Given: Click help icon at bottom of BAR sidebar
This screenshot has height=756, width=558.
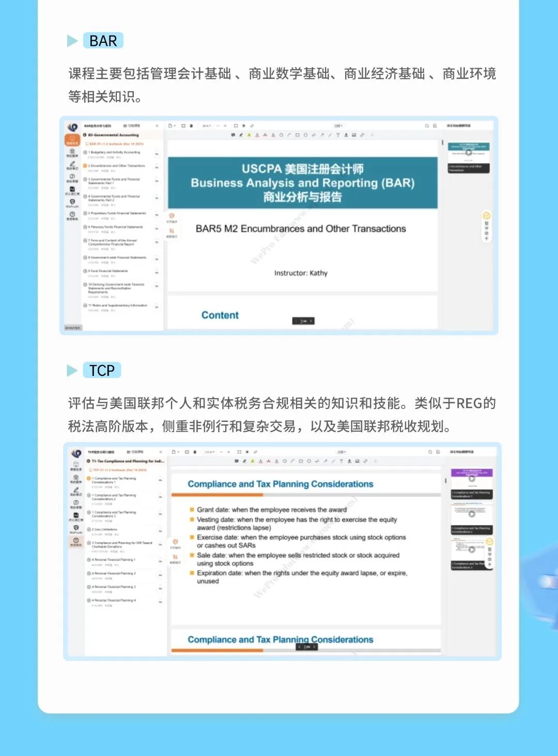Looking at the screenshot, I should (72, 215).
